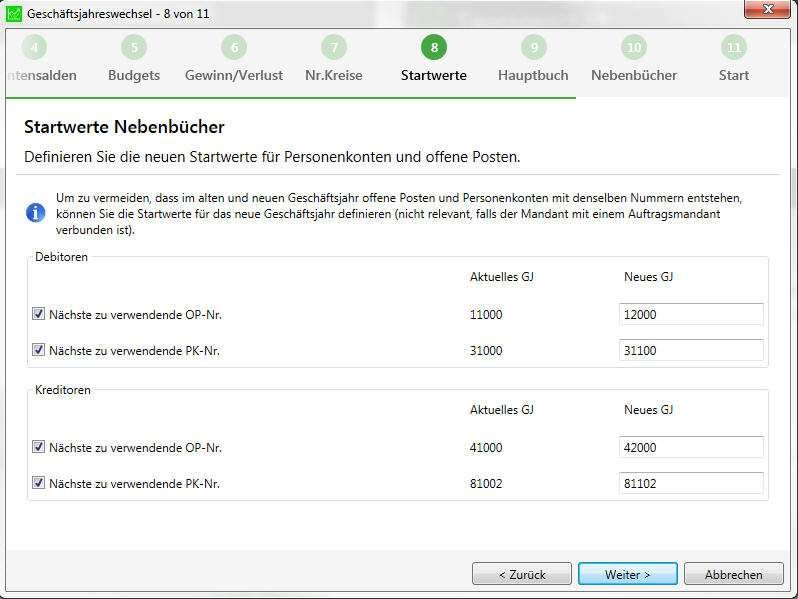Image resolution: width=798 pixels, height=599 pixels.
Task: Click current Kreditoren PK value 81002
Action: point(486,483)
